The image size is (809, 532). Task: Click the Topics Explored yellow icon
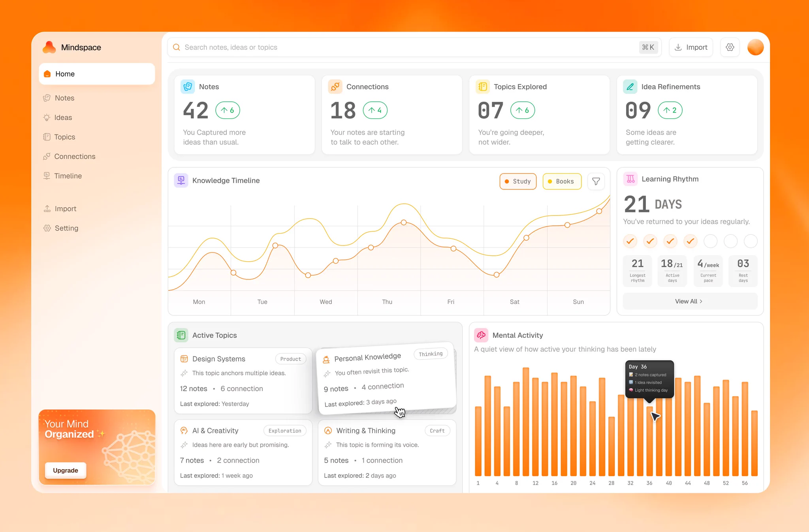pos(482,86)
